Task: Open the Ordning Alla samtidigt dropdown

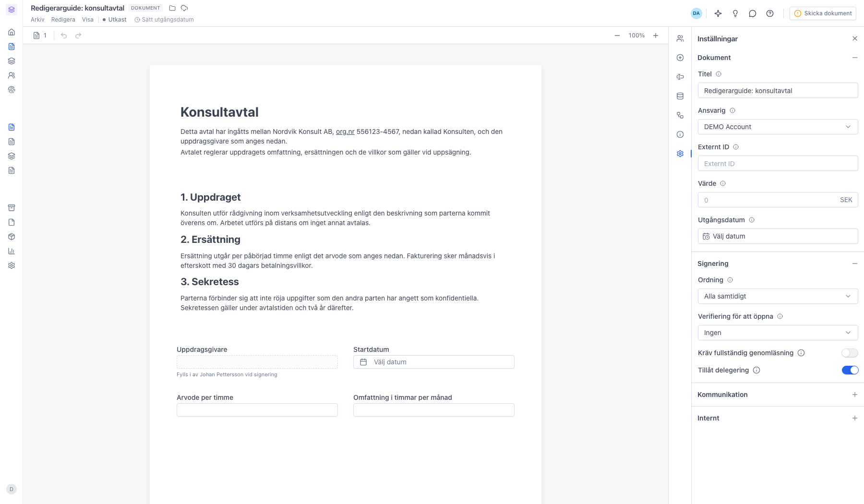Action: (778, 296)
